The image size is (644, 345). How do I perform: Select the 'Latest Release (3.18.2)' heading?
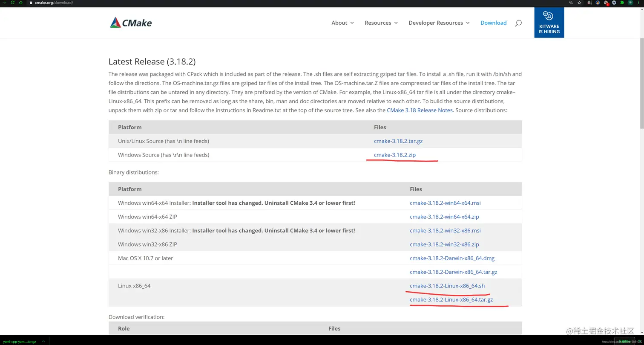click(x=152, y=61)
